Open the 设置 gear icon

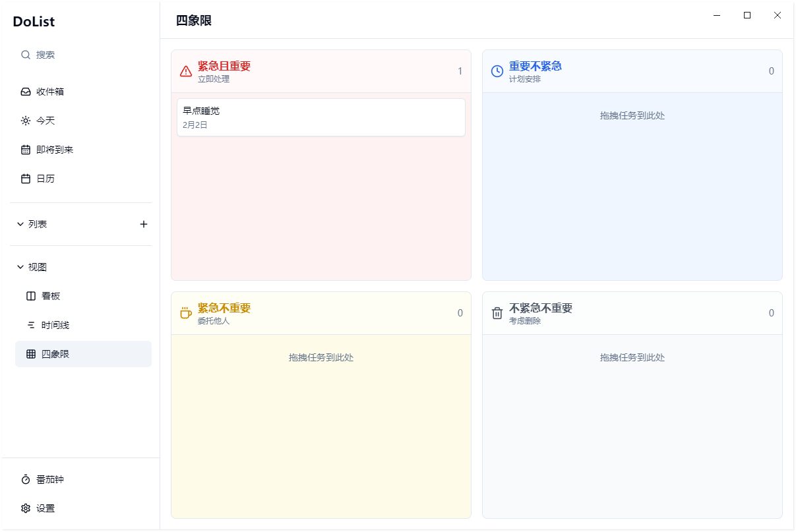click(x=25, y=508)
